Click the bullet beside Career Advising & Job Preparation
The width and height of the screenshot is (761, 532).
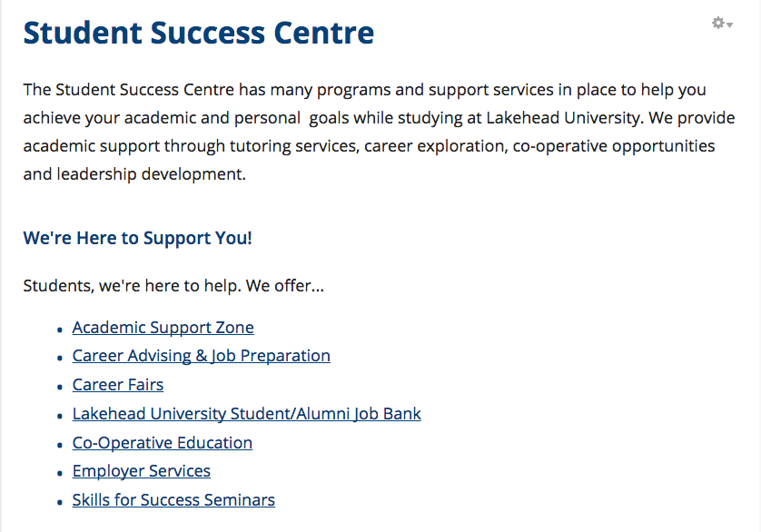pyautogui.click(x=60, y=359)
